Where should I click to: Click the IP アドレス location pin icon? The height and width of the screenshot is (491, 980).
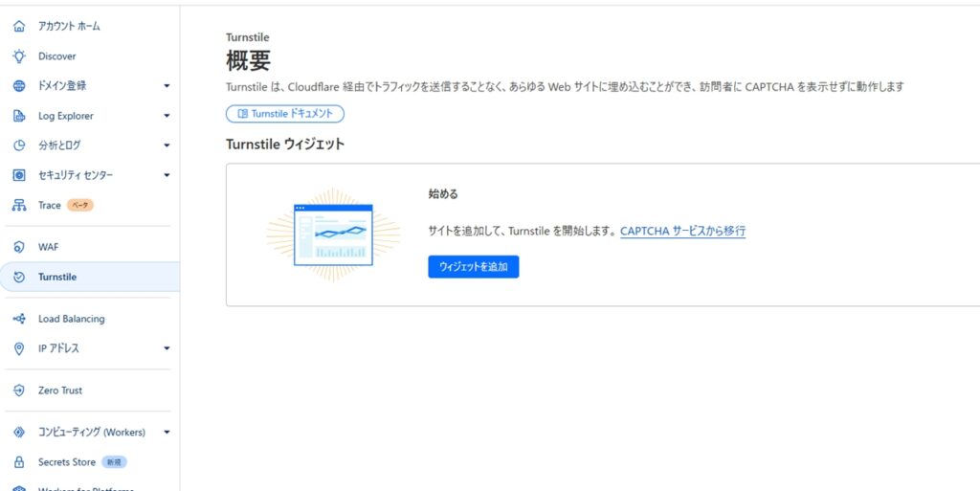tap(19, 348)
